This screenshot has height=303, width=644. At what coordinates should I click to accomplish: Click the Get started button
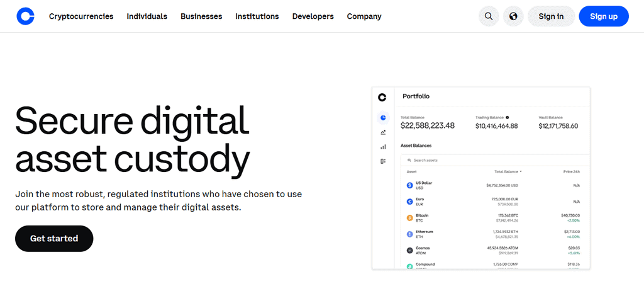pyautogui.click(x=54, y=239)
